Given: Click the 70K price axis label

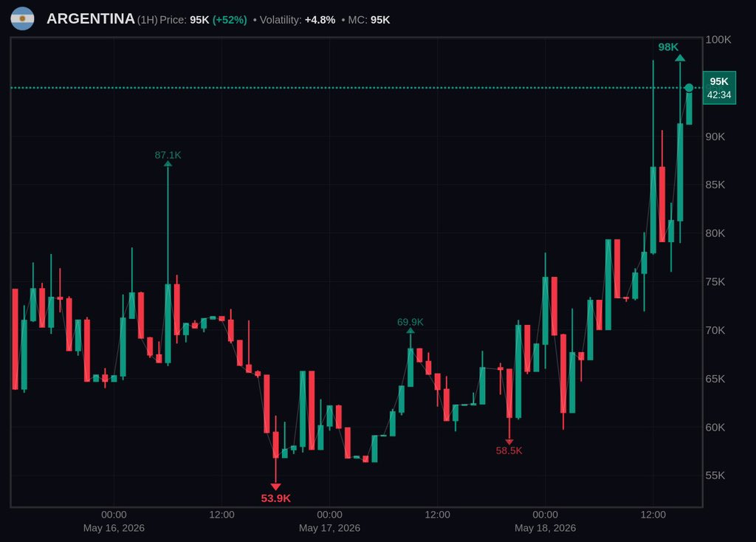Looking at the screenshot, I should [715, 330].
